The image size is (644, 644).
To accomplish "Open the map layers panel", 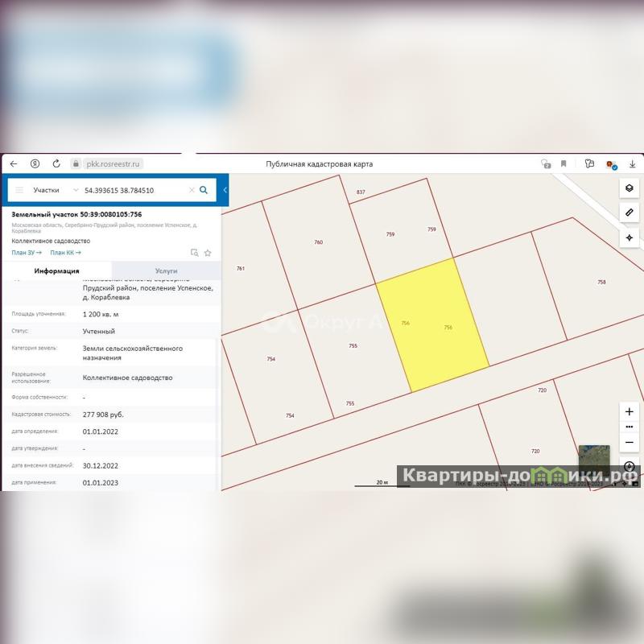I will tap(630, 188).
